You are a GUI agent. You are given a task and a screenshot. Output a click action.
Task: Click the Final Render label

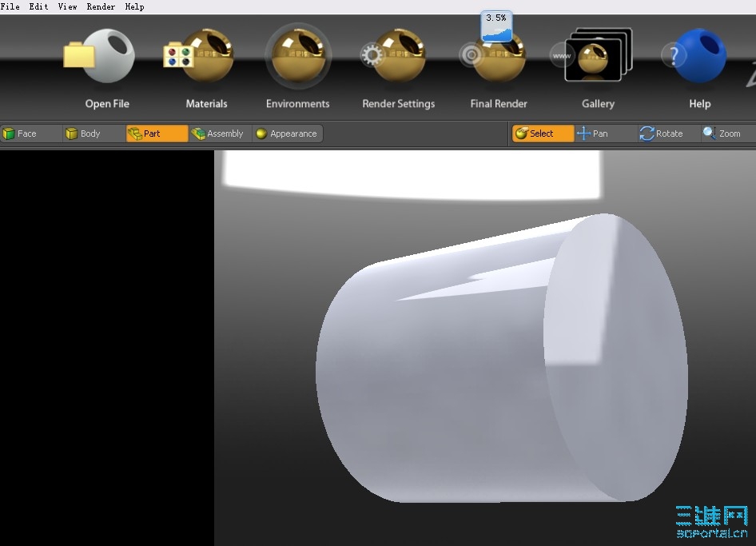499,104
